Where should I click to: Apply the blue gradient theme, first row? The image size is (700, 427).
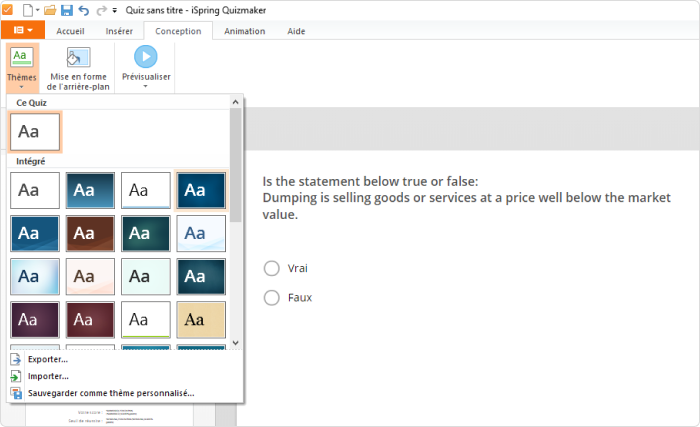pyautogui.click(x=90, y=190)
